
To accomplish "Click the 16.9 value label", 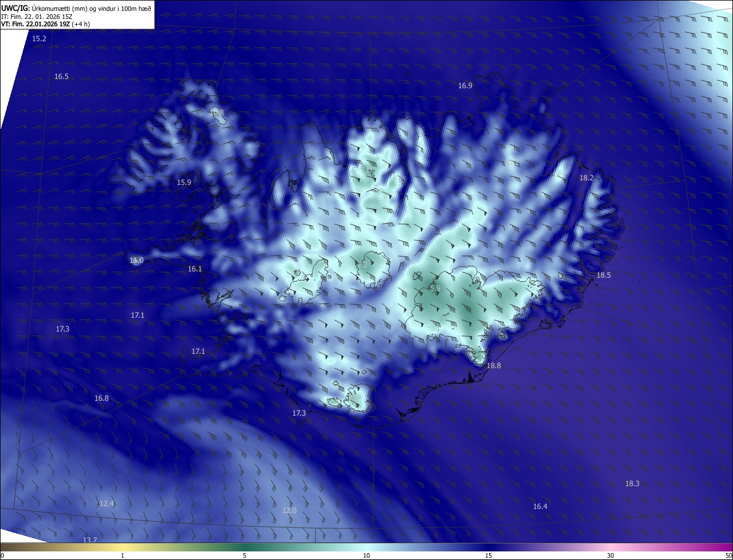I will 465,85.
